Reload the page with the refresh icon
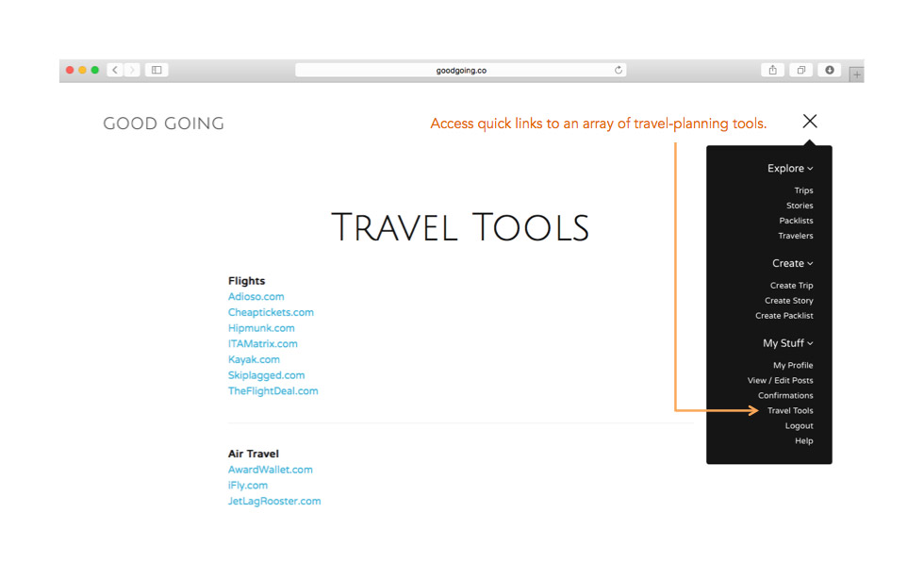Screen dimensions: 924x562 pos(619,70)
